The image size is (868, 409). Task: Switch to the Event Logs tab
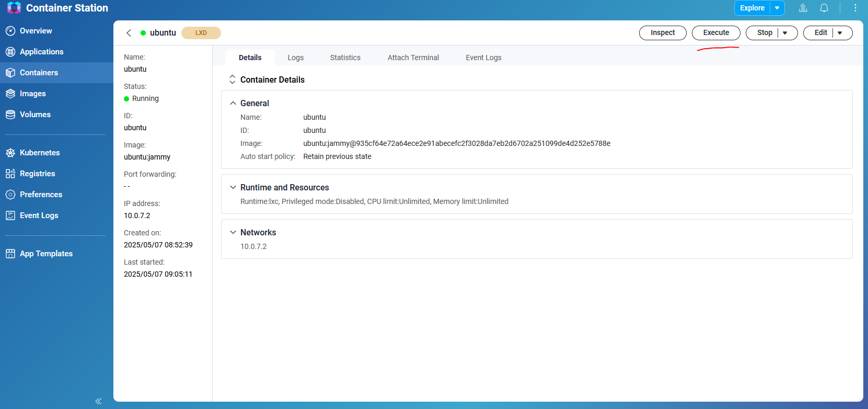(x=484, y=58)
